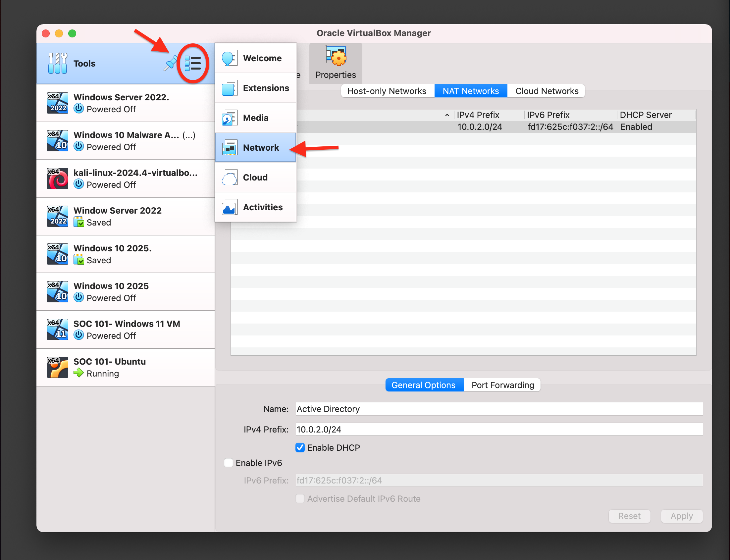
Task: Click the Properties toolbar button label
Action: pos(336,75)
